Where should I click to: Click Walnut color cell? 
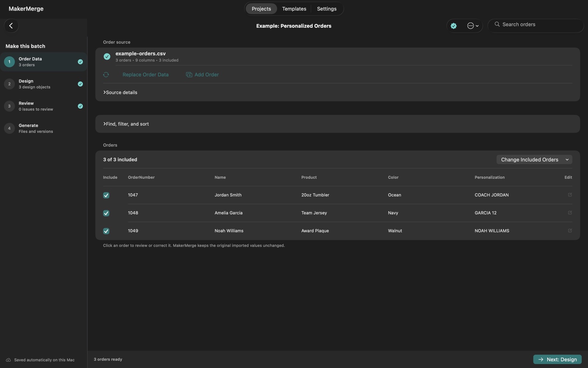click(x=395, y=231)
